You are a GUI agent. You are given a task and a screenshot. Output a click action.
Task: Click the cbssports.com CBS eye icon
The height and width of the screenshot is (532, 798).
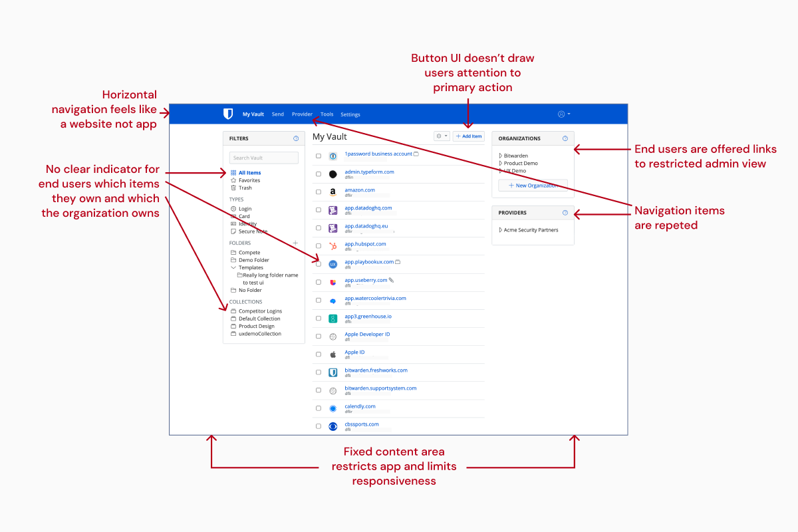click(333, 426)
